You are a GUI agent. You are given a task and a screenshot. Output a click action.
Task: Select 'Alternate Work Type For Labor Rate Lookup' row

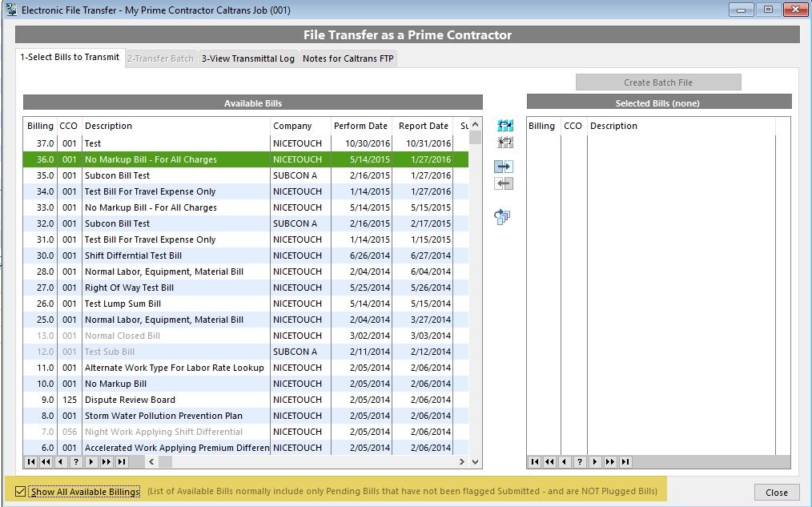coord(246,368)
